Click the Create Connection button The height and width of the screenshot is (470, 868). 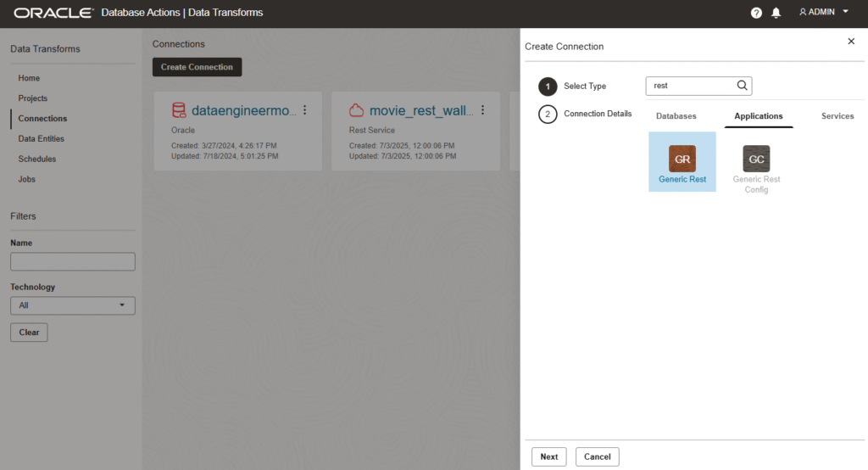197,67
